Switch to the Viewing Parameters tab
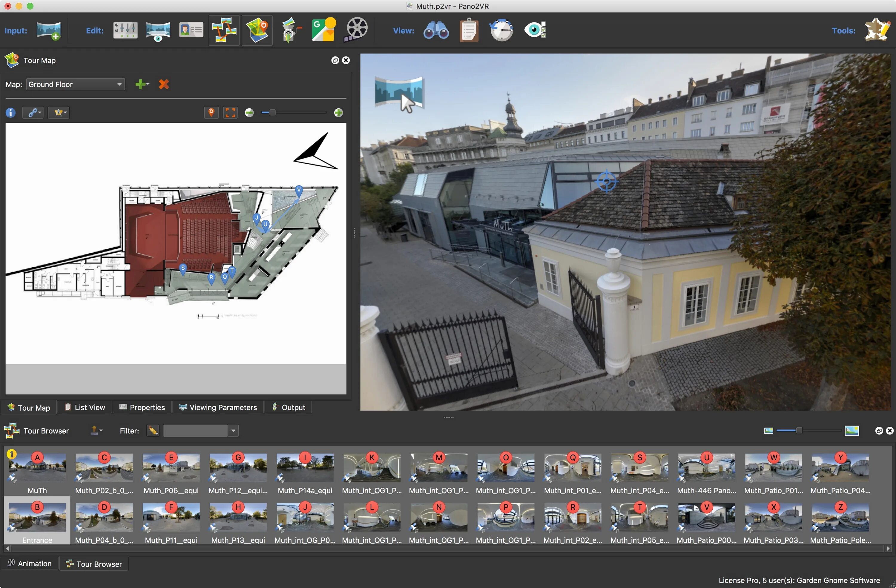 coord(218,407)
